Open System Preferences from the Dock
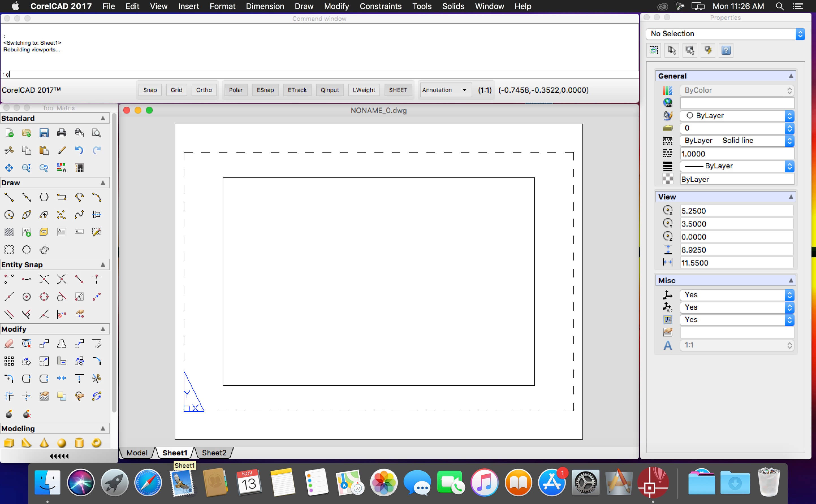The width and height of the screenshot is (816, 504). (x=586, y=482)
